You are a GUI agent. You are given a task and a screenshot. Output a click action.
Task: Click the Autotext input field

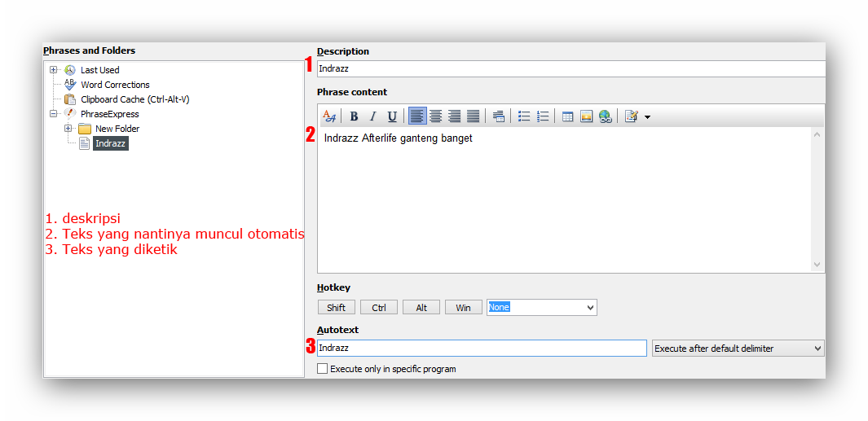coord(482,348)
